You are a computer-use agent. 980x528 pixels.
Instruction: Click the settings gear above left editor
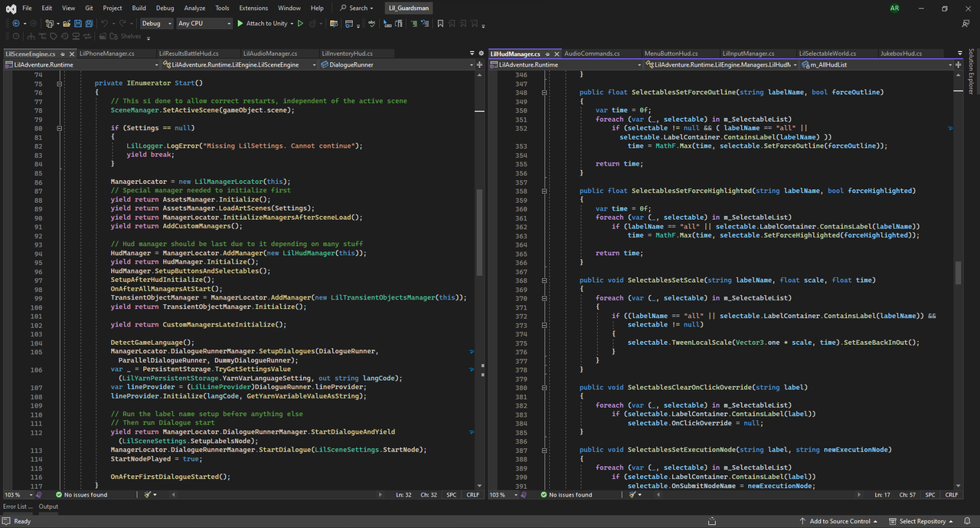coord(480,54)
